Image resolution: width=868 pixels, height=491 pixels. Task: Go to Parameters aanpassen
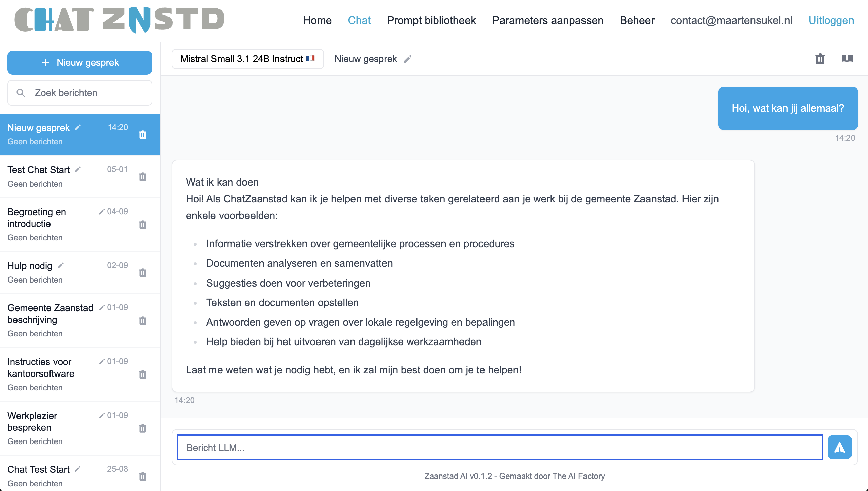click(x=548, y=20)
